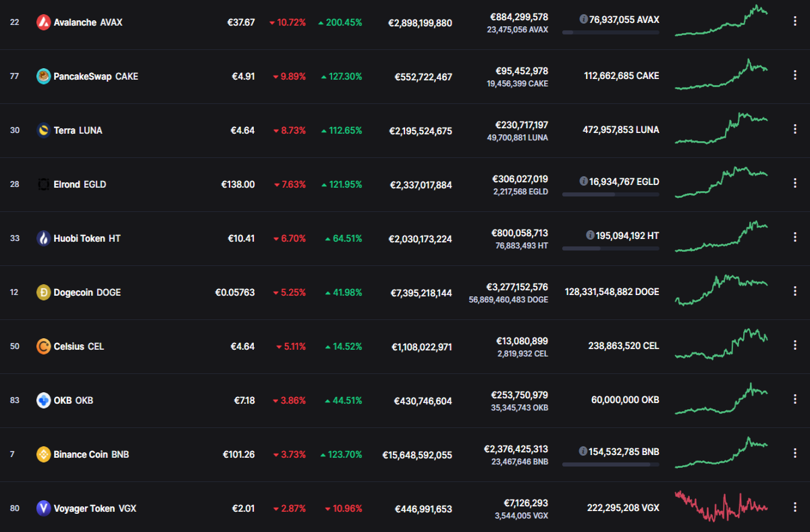
Task: Click the BNB supply progress bar
Action: tap(611, 464)
